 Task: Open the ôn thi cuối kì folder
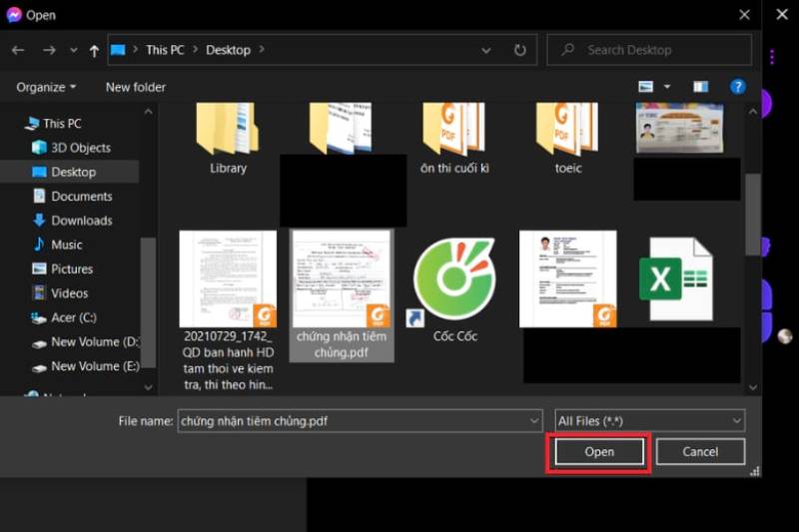453,135
